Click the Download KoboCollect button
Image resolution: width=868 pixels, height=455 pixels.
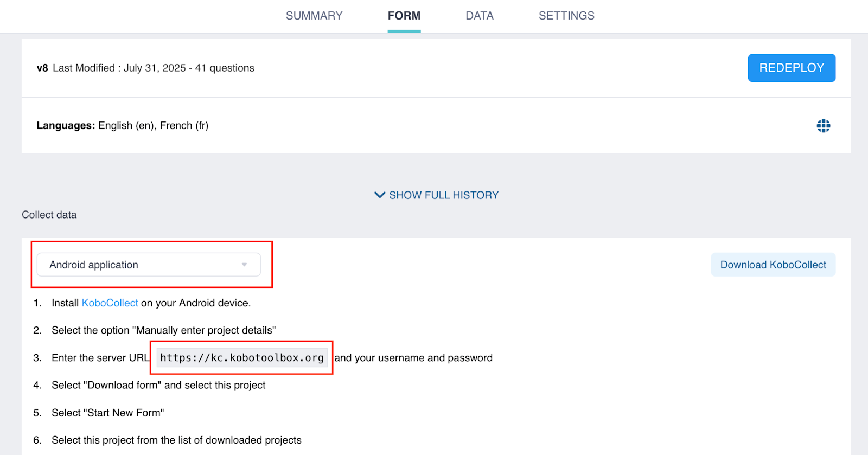point(773,265)
